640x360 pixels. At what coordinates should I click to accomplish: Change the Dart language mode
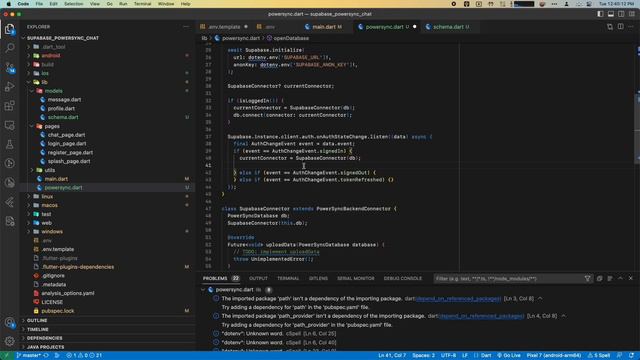(486, 356)
